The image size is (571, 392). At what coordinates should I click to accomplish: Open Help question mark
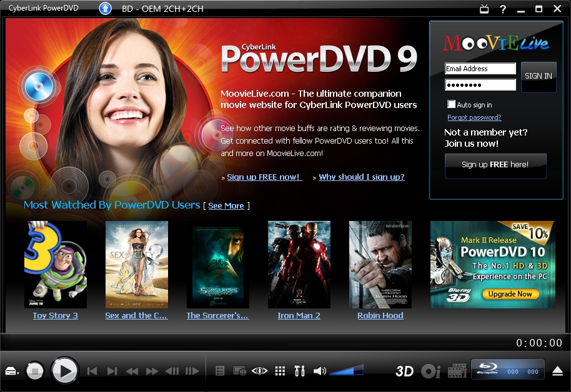pos(503,9)
